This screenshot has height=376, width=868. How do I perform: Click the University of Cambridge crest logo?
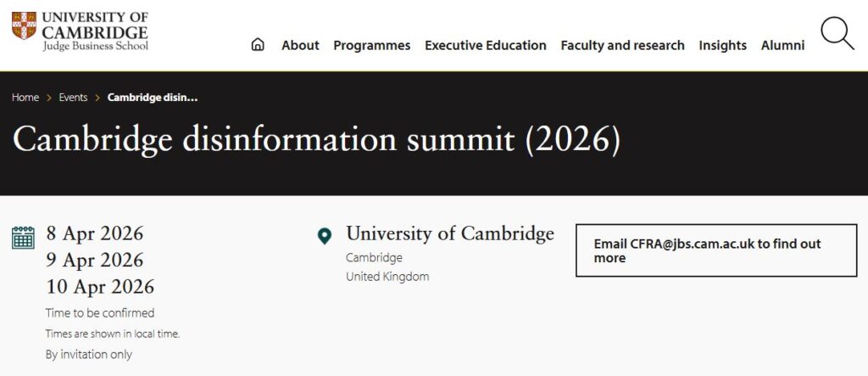click(24, 26)
